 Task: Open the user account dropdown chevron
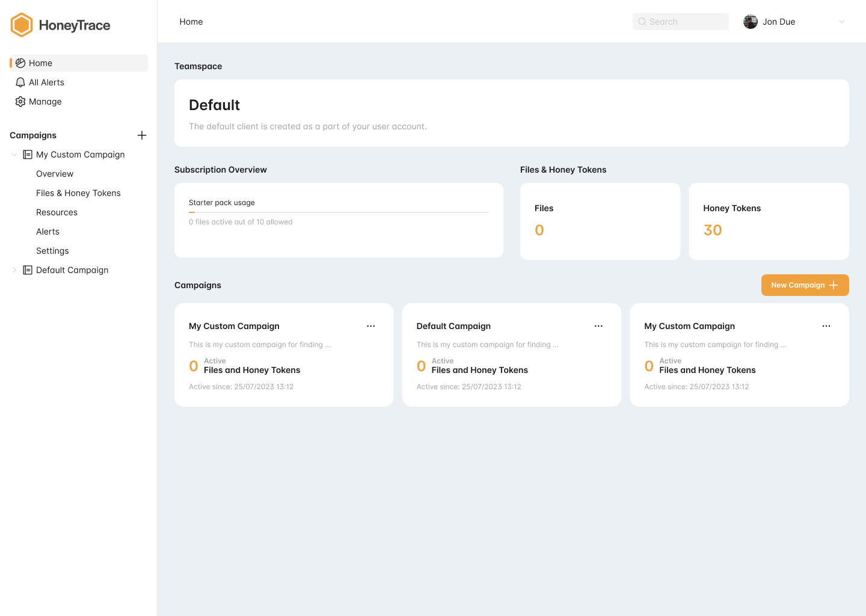pyautogui.click(x=842, y=22)
